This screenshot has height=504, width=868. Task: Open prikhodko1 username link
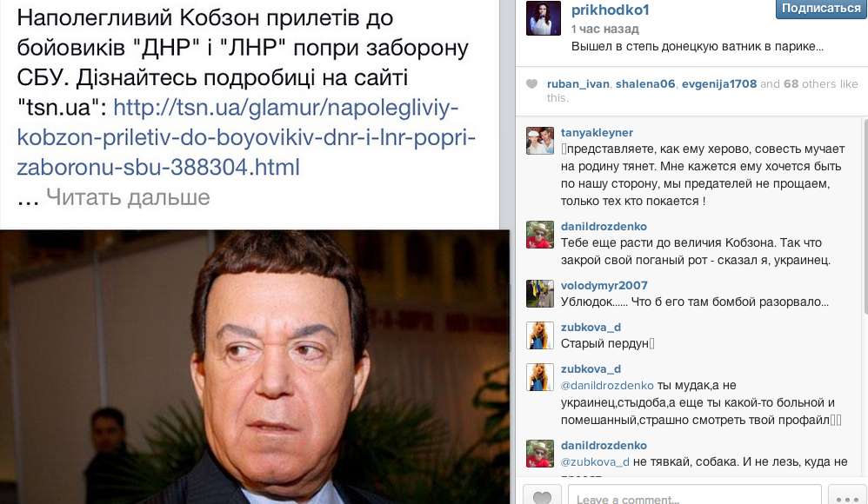pos(610,10)
